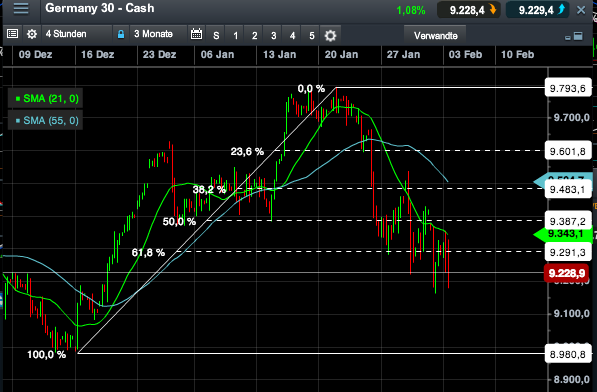
Task: Click the 06 Jan date label
Action: 217,55
